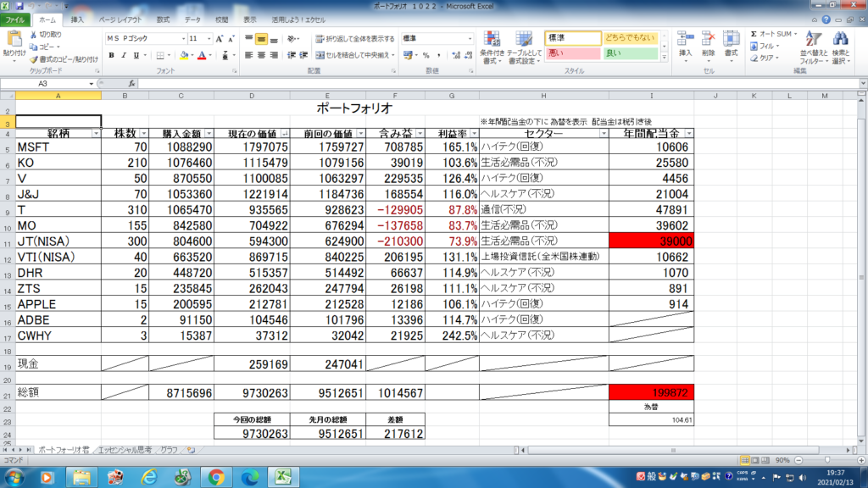Screen dimensions: 868x488
Task: Apply the red font color A
Action: click(202, 55)
